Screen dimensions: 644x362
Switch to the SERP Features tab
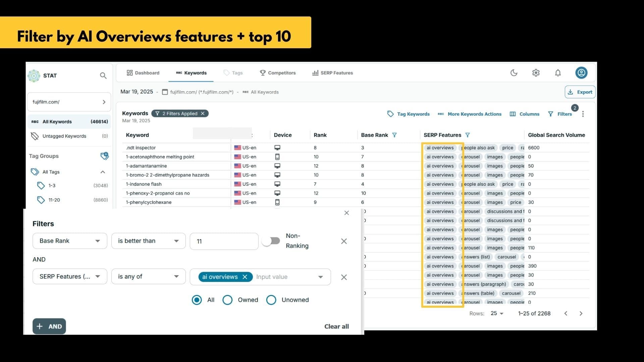click(332, 73)
